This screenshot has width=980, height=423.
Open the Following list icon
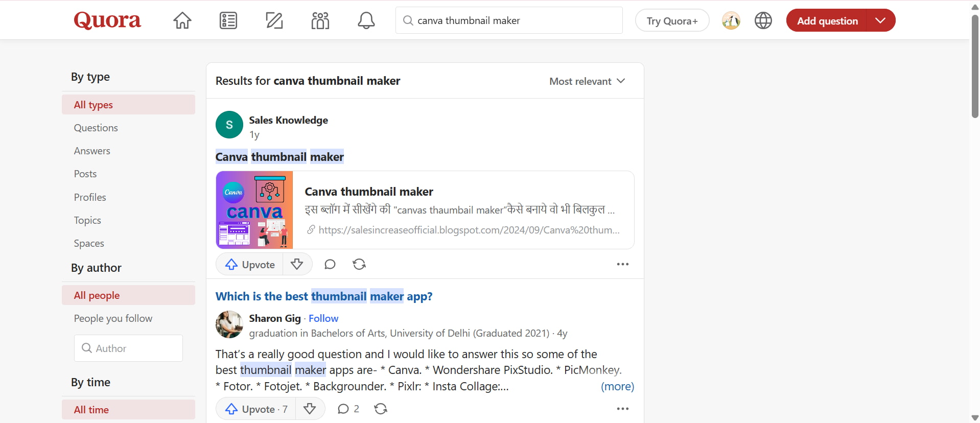pos(228,20)
